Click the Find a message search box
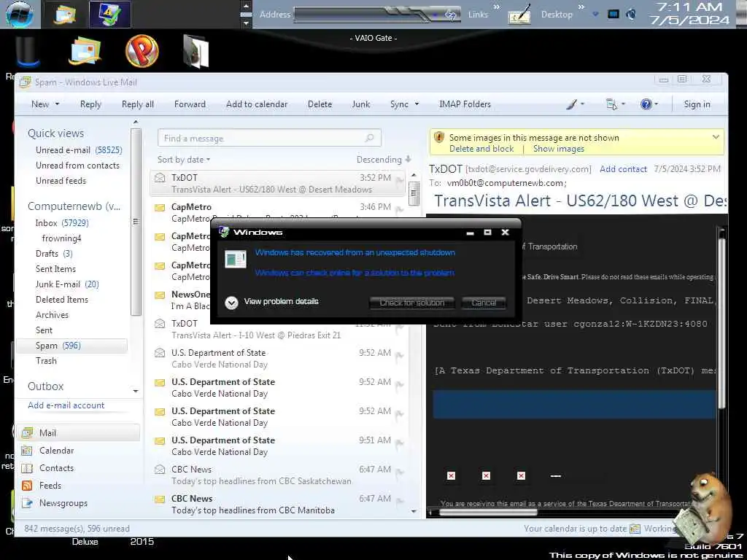This screenshot has width=747, height=560. coord(269,138)
